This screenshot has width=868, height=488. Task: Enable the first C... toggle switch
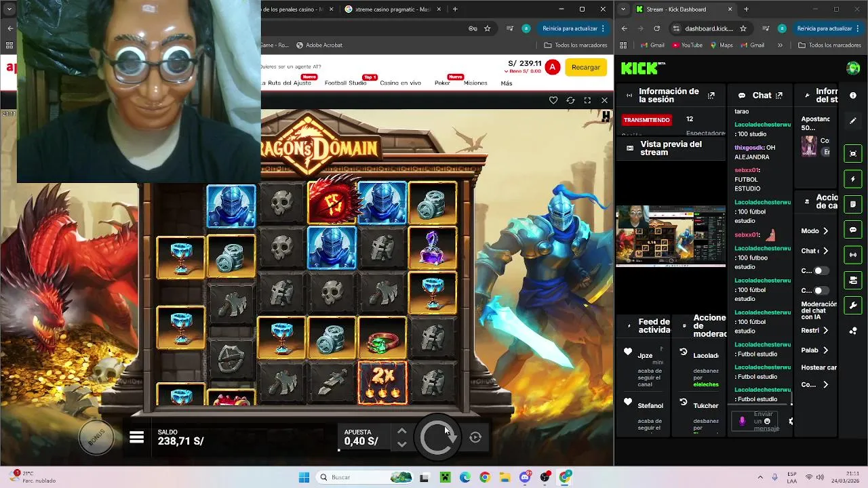pos(821,270)
